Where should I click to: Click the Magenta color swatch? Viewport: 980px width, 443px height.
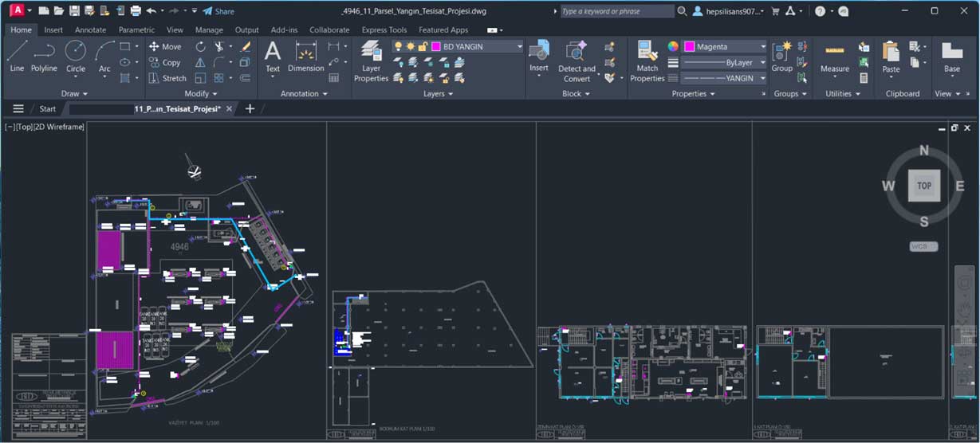pyautogui.click(x=690, y=46)
